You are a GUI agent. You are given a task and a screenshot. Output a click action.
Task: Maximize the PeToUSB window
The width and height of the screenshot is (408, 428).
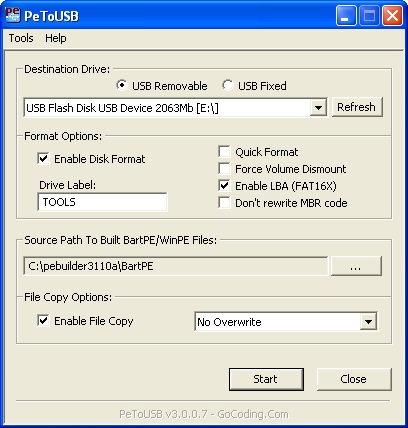click(369, 16)
